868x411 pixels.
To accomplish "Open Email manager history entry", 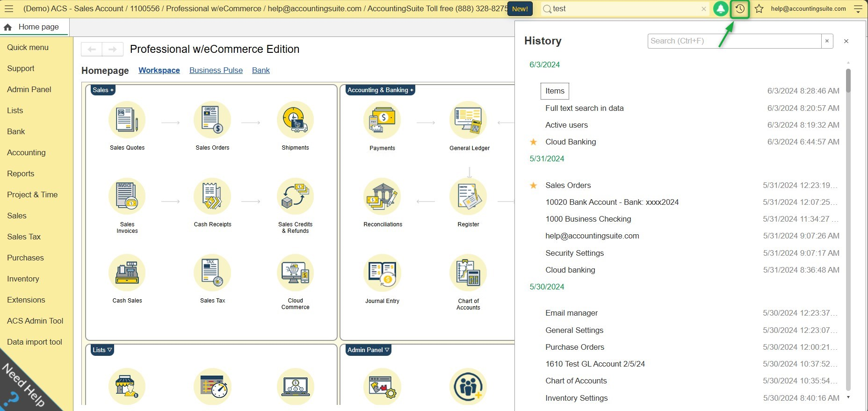I will [571, 313].
